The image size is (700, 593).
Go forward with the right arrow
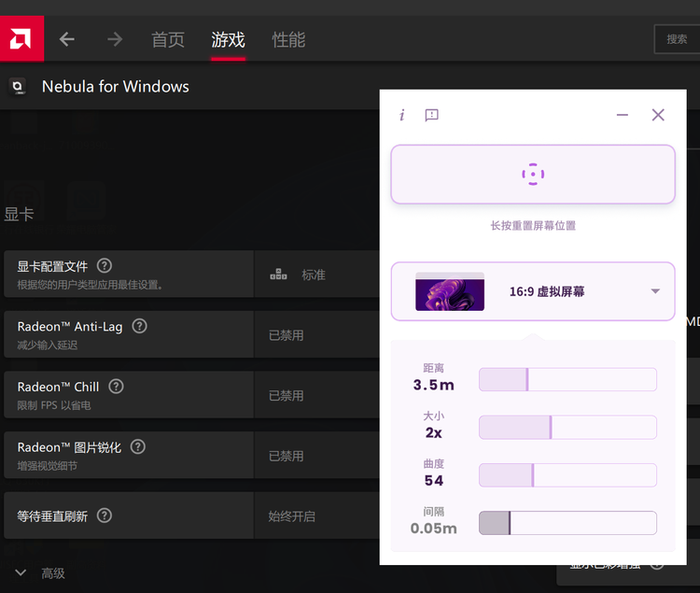(115, 39)
